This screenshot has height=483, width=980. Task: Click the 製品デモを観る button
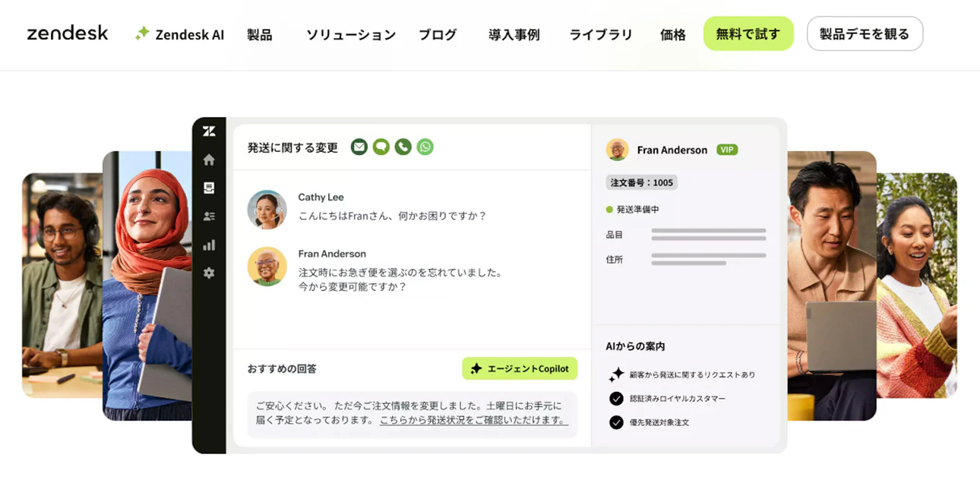[865, 33]
